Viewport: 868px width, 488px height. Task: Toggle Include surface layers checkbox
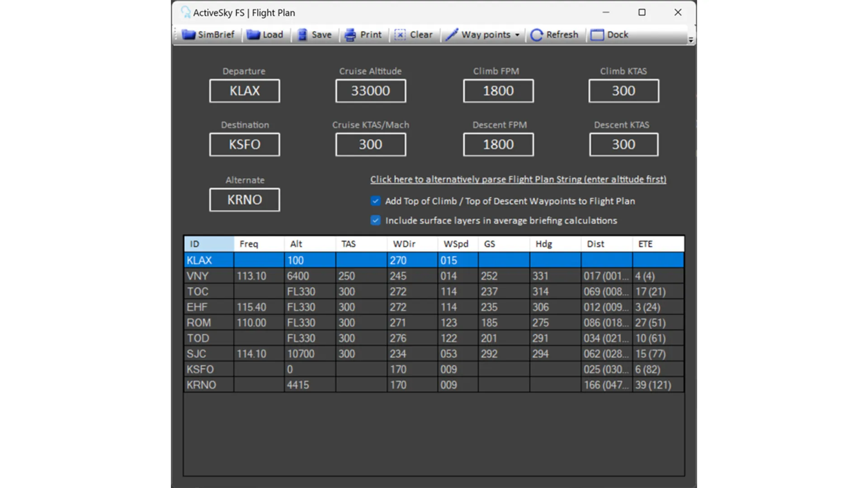coord(376,220)
